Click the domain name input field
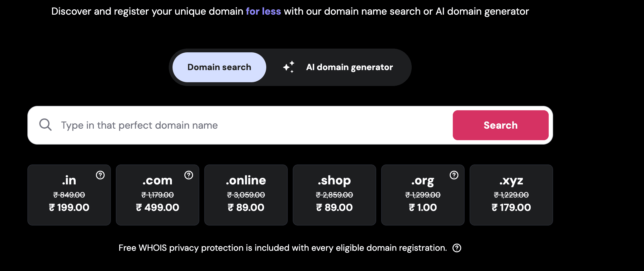The width and height of the screenshot is (644, 271). pyautogui.click(x=218, y=125)
